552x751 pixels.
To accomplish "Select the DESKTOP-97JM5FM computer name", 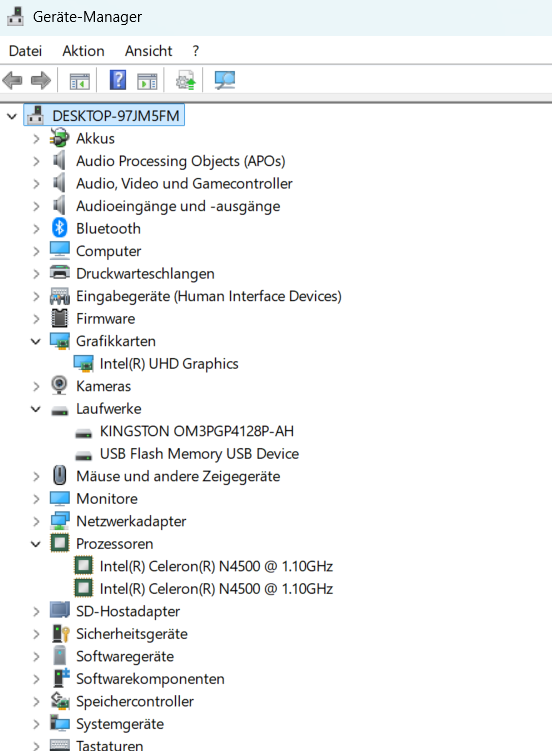I will point(116,116).
